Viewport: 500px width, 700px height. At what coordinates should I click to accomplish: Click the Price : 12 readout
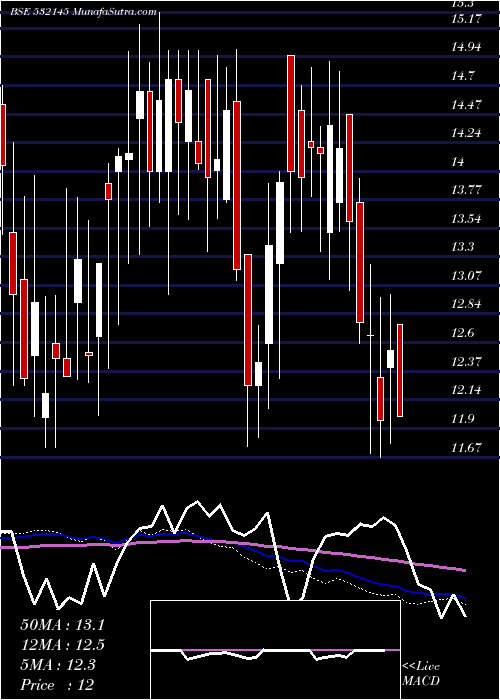point(57,685)
